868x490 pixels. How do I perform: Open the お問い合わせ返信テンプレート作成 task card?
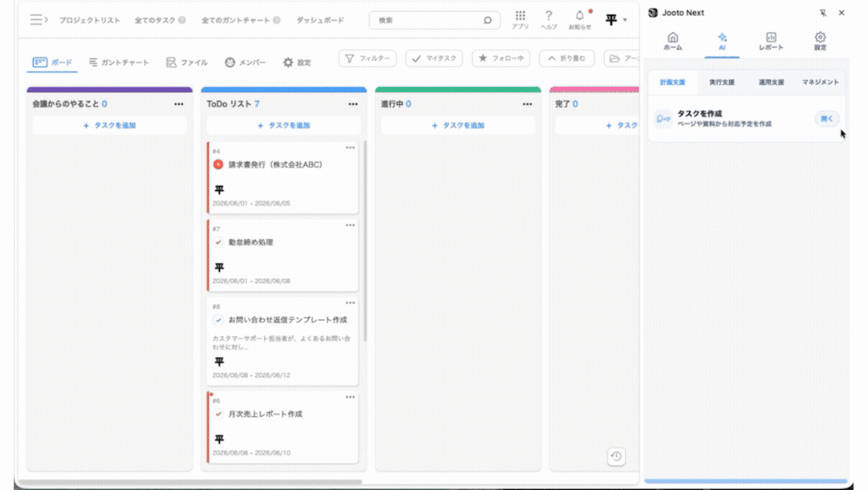point(283,341)
